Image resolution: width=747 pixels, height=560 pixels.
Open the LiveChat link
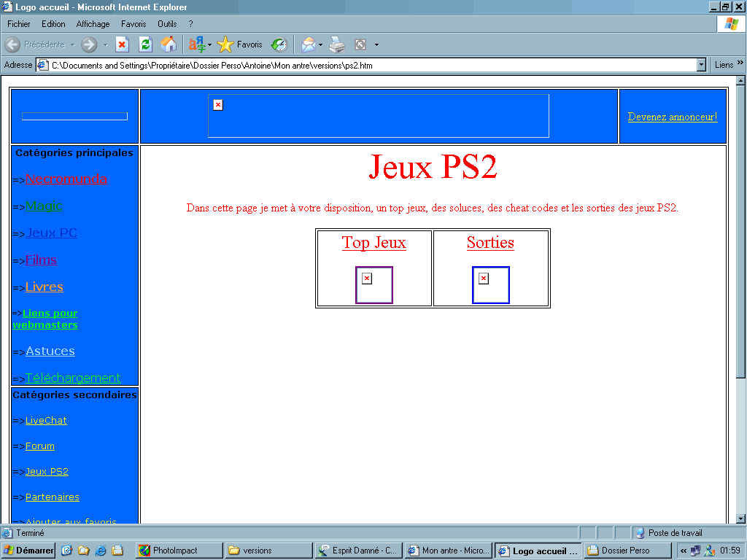[46, 421]
